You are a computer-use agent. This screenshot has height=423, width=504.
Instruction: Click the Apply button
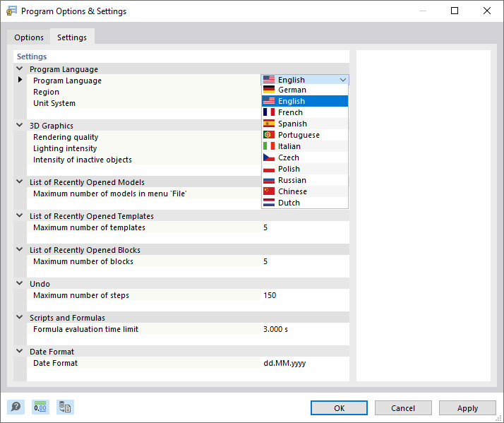coord(467,408)
